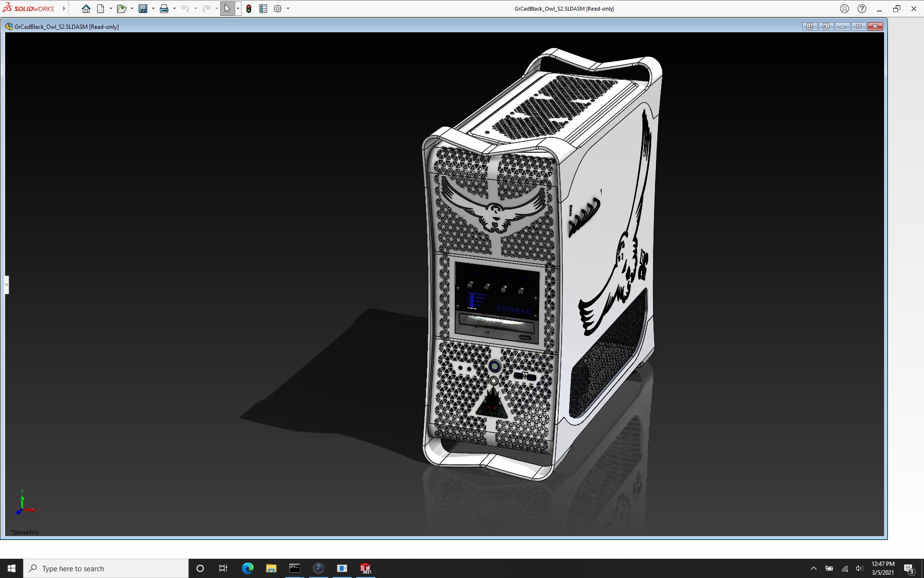Open the Select tool dropdown arrow
The height and width of the screenshot is (578, 924).
pyautogui.click(x=238, y=9)
